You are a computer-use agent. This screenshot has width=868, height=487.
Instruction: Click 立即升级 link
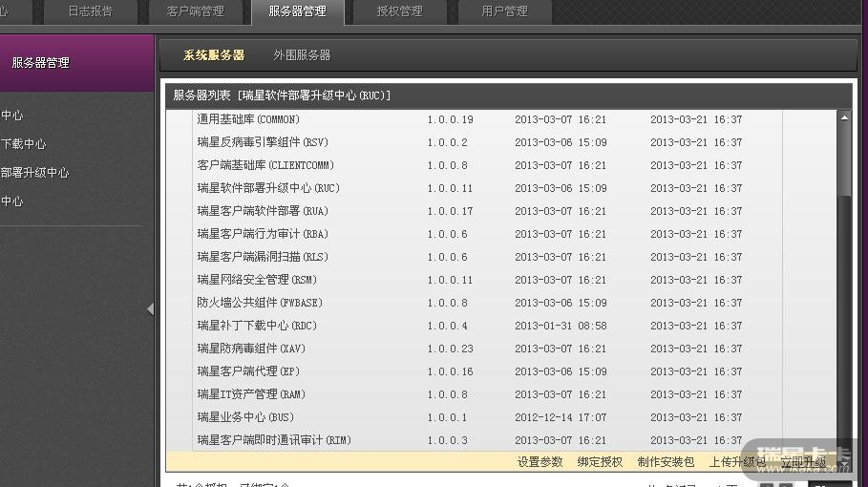pyautogui.click(x=803, y=461)
